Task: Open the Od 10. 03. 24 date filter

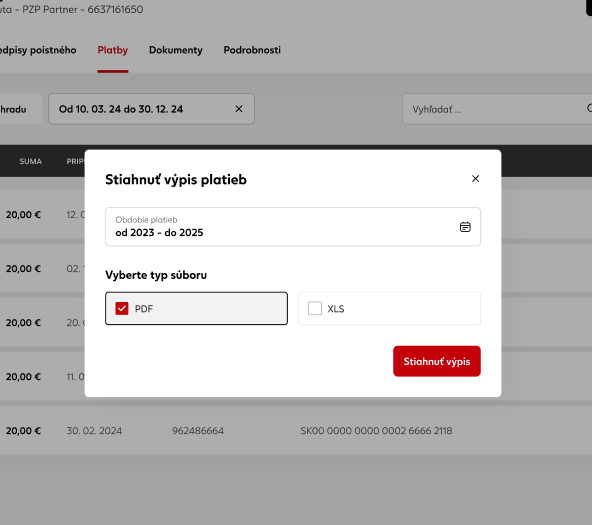Action: tap(151, 109)
